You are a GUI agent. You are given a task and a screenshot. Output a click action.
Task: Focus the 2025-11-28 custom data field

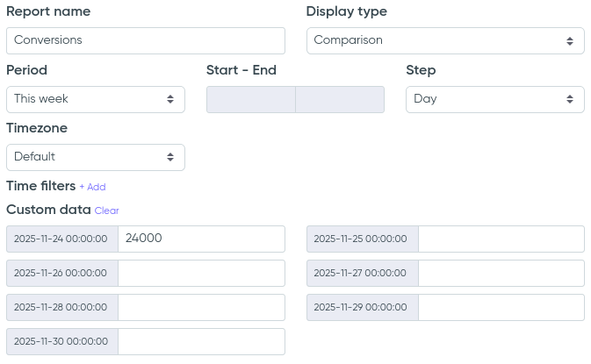point(201,307)
